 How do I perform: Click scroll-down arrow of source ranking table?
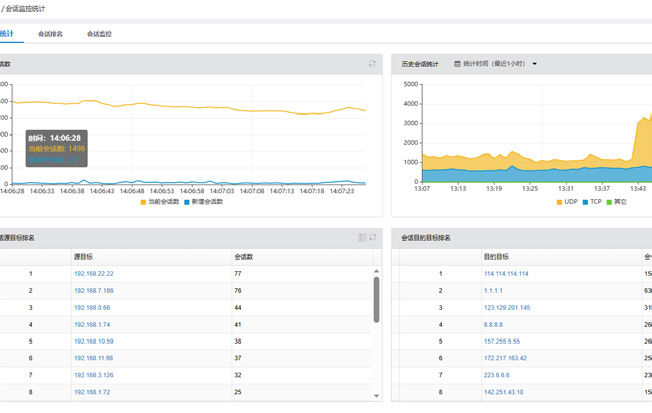(x=377, y=396)
